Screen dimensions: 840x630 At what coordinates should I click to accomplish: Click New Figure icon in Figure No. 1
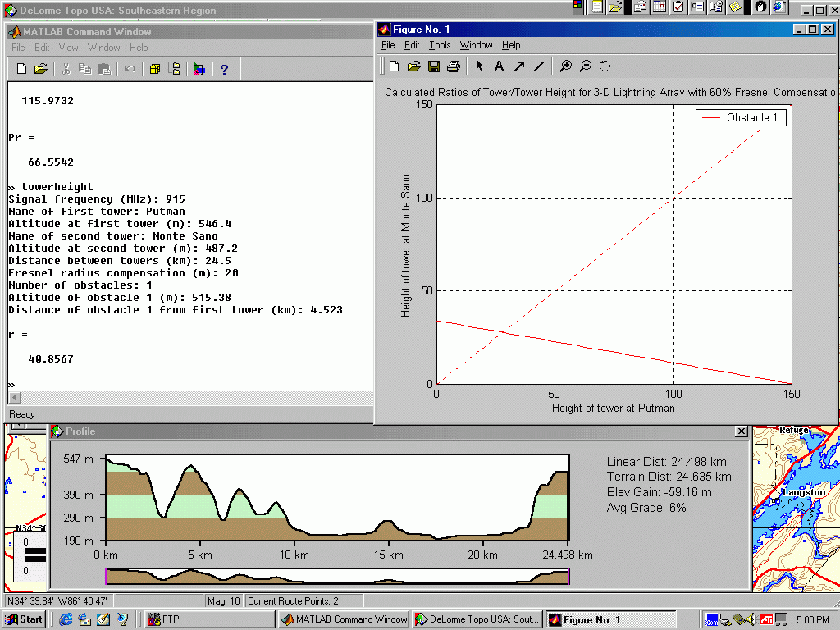tap(395, 66)
